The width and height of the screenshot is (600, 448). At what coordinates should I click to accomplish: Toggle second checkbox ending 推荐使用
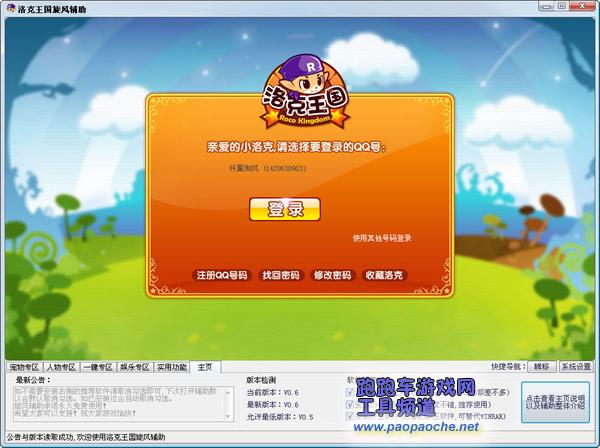pos(349,404)
